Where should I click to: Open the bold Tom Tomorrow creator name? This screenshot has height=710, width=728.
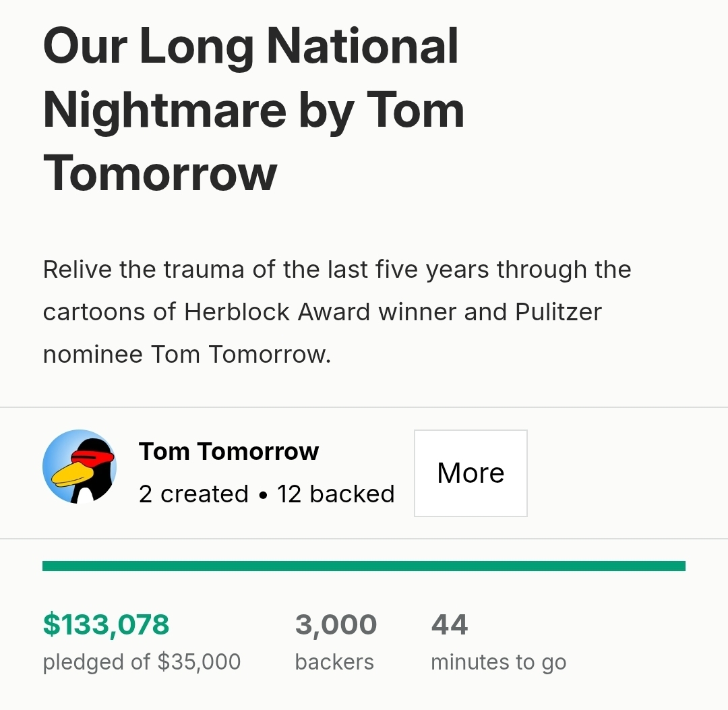click(229, 451)
